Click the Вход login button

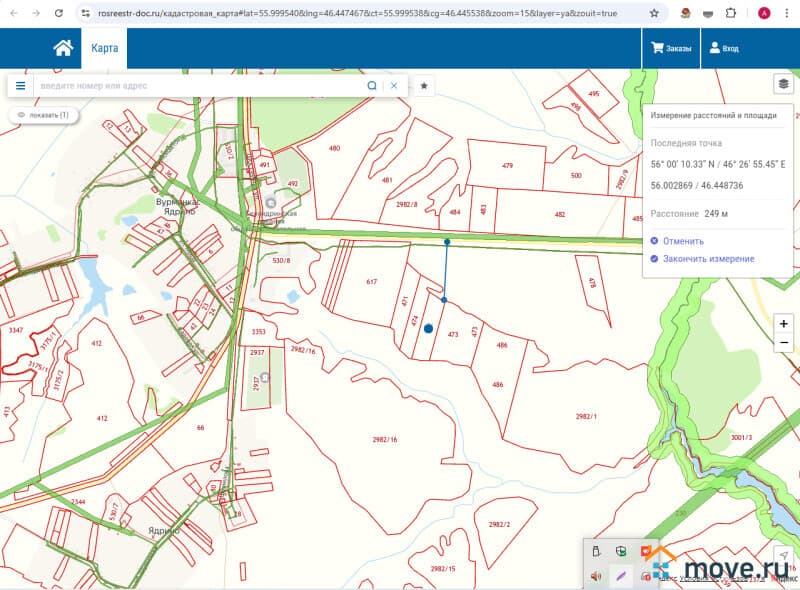(724, 48)
